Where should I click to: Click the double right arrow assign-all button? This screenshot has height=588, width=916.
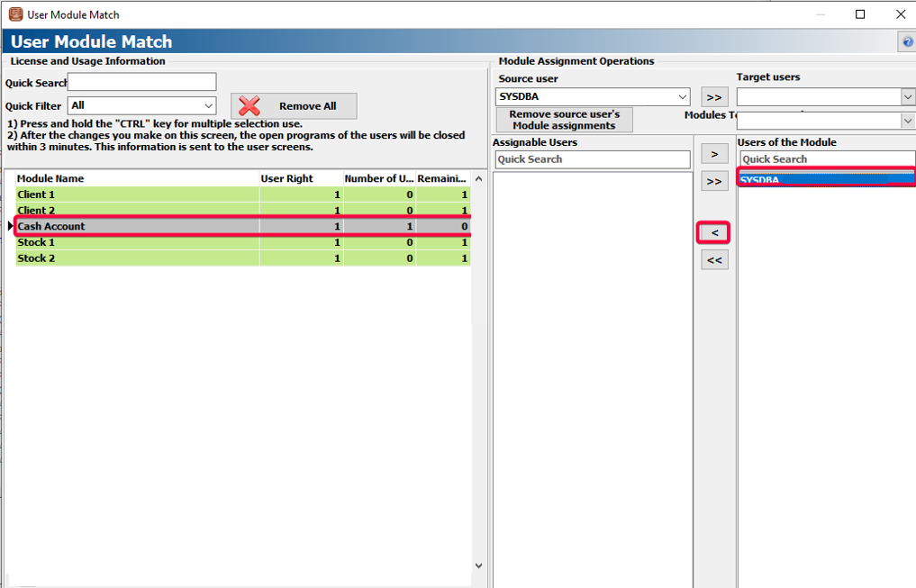click(x=714, y=182)
